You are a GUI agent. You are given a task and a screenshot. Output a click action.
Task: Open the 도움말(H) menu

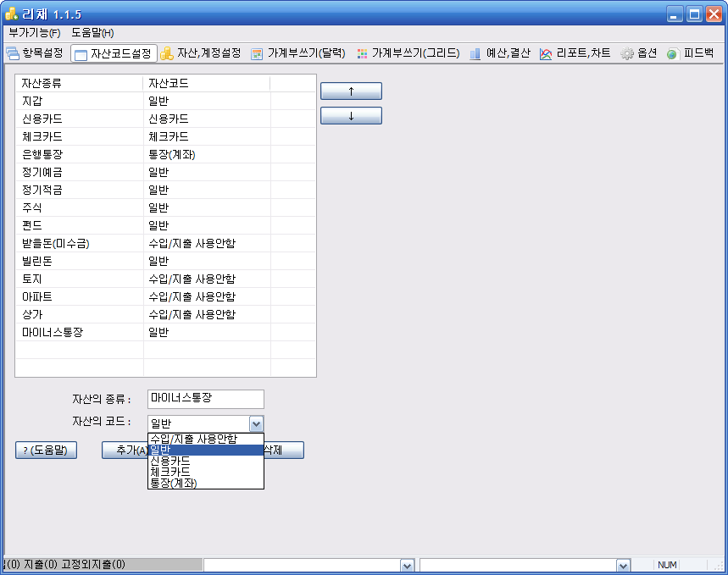[x=92, y=32]
